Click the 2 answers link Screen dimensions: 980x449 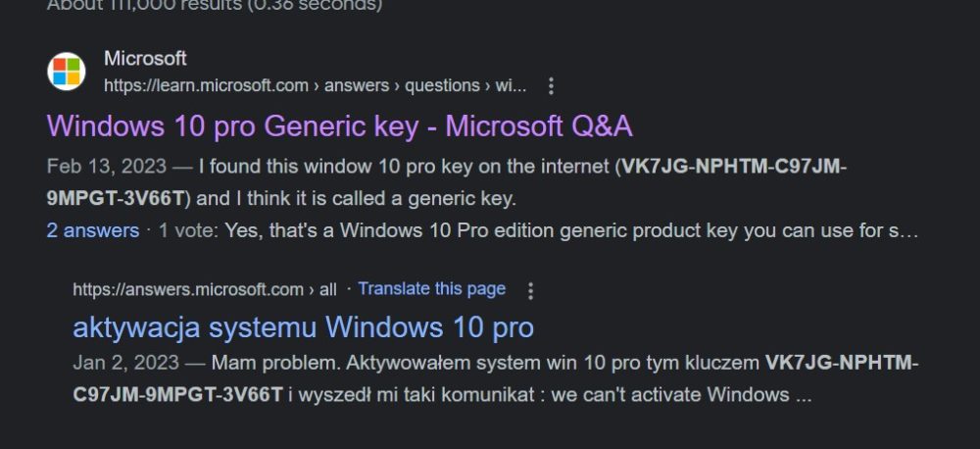coord(93,230)
